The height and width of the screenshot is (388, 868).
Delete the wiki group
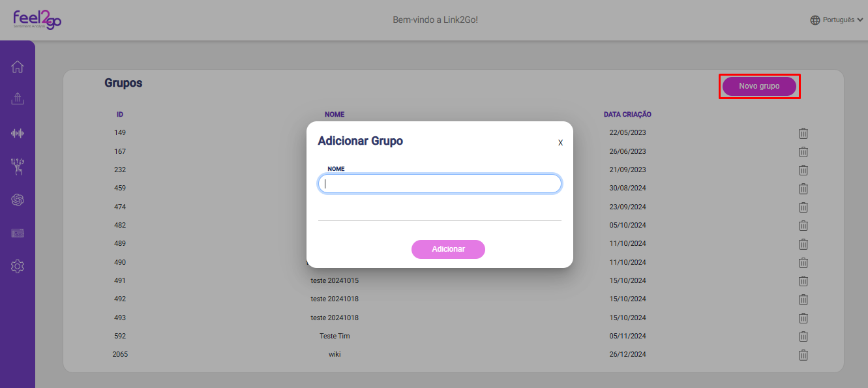pyautogui.click(x=803, y=355)
